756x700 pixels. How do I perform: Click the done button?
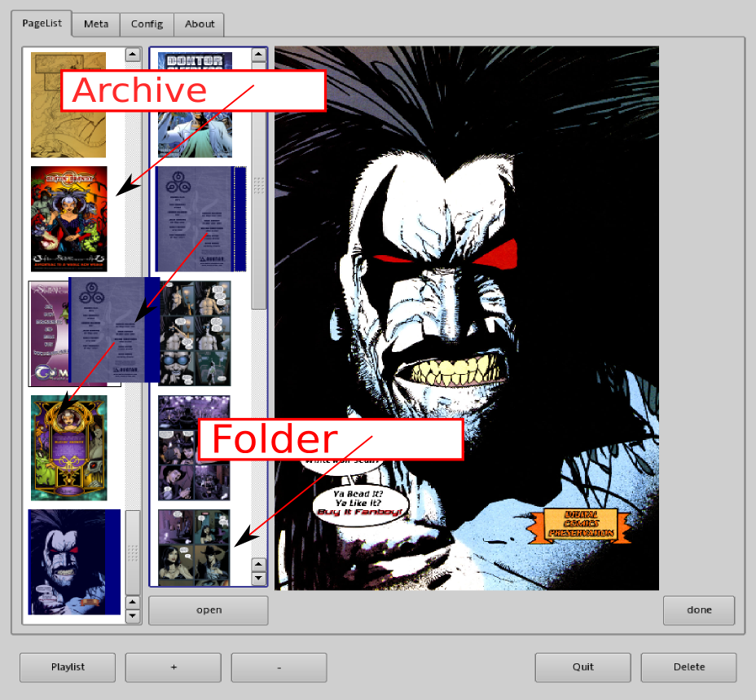[699, 610]
